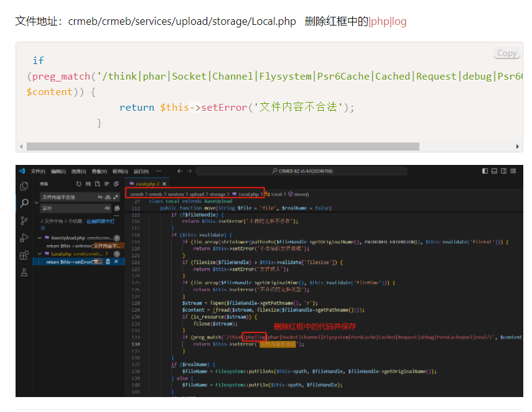
Task: Open the Run and Debug icon
Action: [x=24, y=238]
